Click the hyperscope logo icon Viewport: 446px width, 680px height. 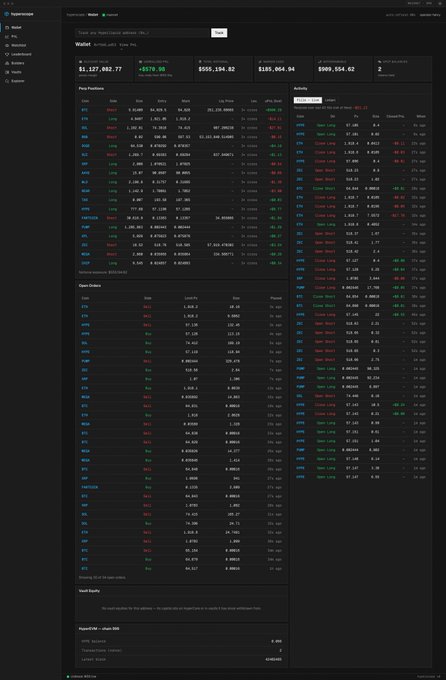pyautogui.click(x=7, y=14)
